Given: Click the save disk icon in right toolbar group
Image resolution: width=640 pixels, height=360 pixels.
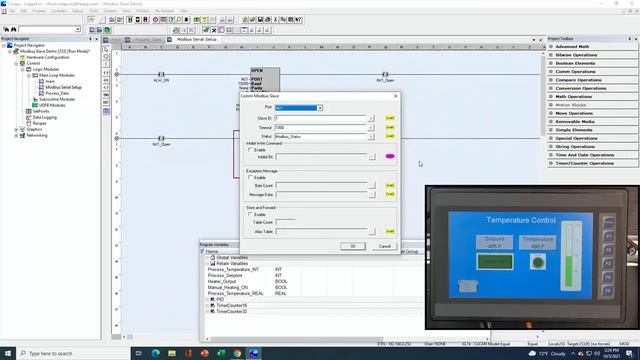Looking at the screenshot, I should [x=260, y=20].
